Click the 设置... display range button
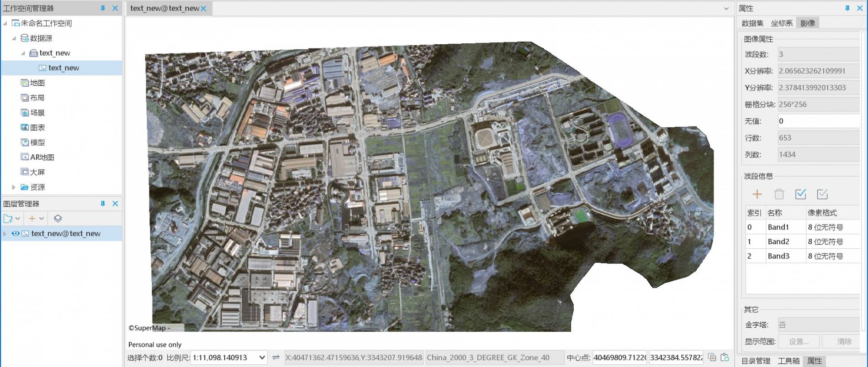Screen dimensions: 868x367 tap(799, 341)
